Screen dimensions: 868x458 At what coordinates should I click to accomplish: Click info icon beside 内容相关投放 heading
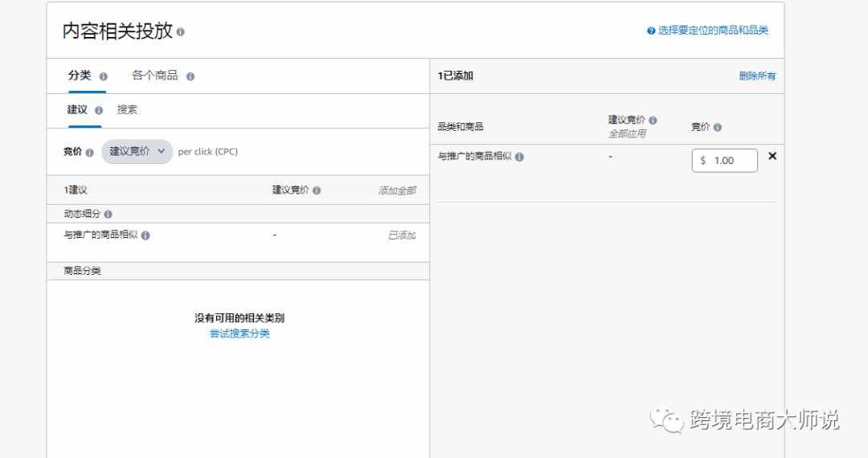181,32
